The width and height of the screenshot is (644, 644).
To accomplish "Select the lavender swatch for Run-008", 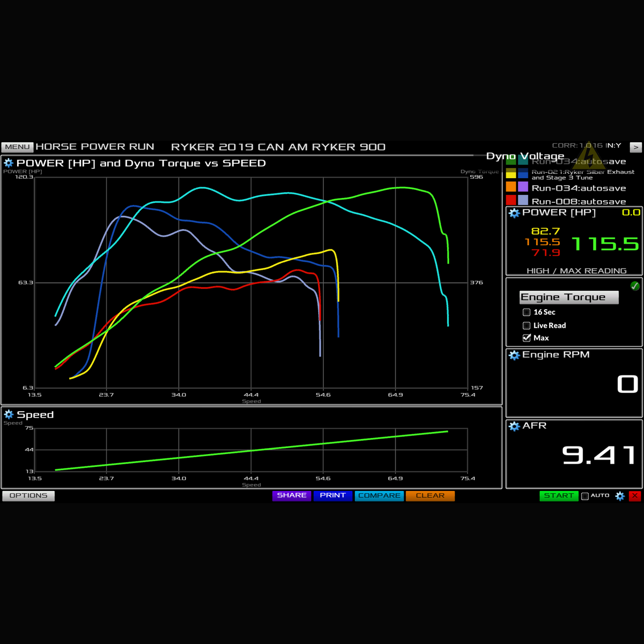I will point(523,200).
